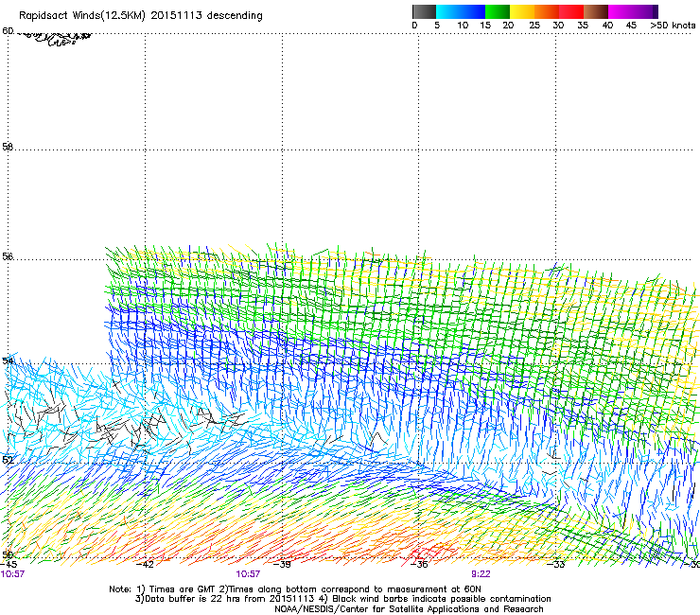Click the -39 longitude axis label

(282, 564)
